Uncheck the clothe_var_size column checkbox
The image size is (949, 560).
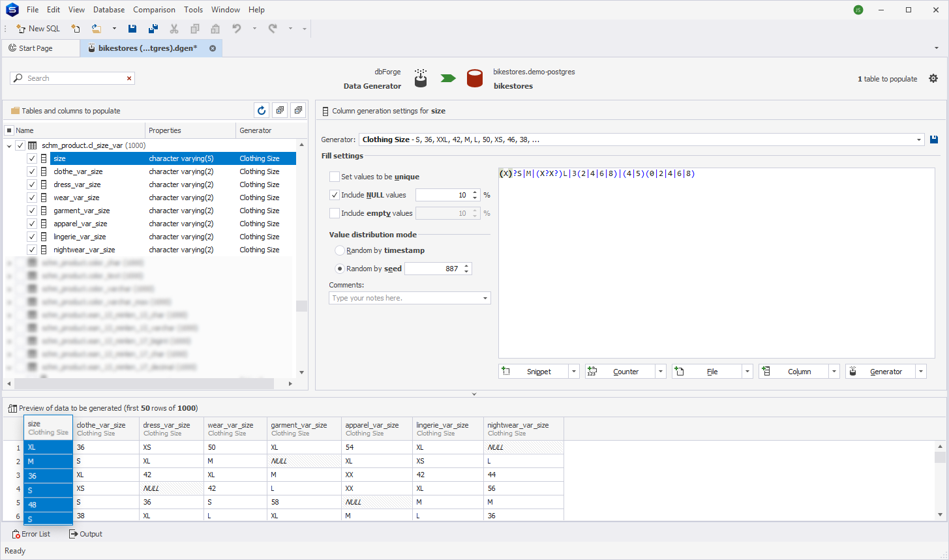pos(32,171)
